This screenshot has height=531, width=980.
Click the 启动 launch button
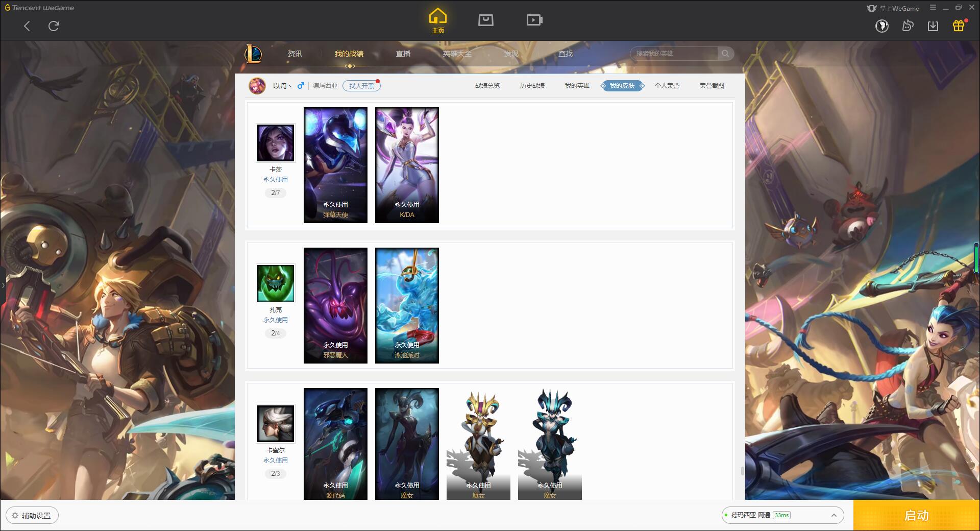coord(917,516)
